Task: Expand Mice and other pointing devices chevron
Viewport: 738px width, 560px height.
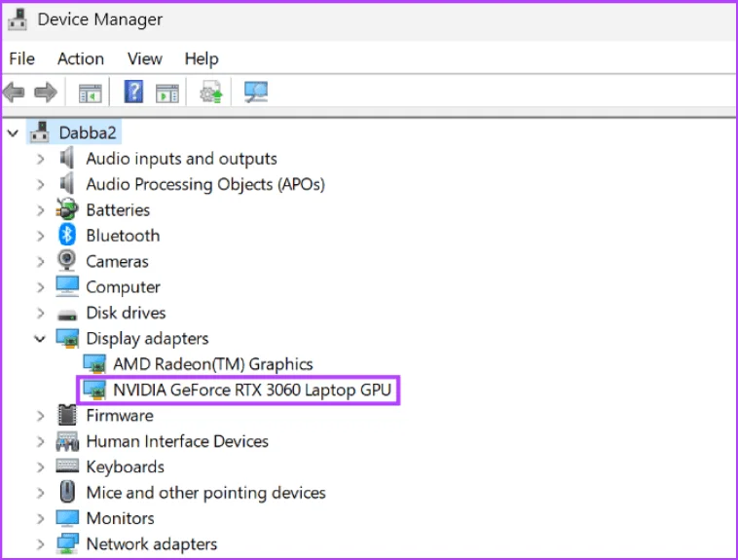Action: pyautogui.click(x=41, y=493)
